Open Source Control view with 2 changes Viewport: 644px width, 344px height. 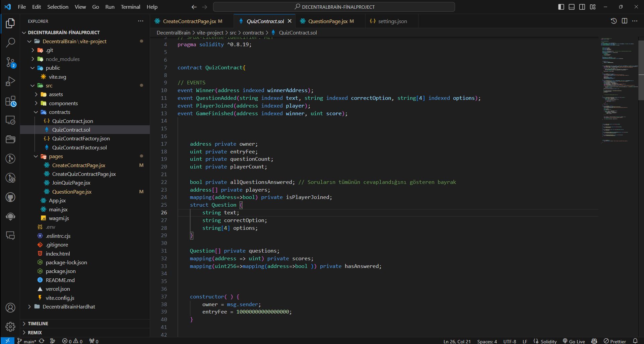10,62
